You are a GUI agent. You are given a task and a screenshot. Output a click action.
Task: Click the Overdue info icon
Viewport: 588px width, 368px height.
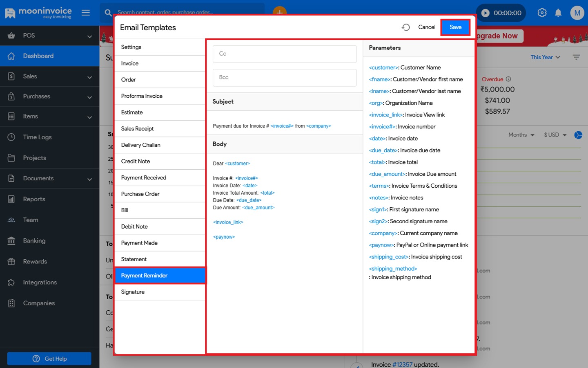(508, 79)
